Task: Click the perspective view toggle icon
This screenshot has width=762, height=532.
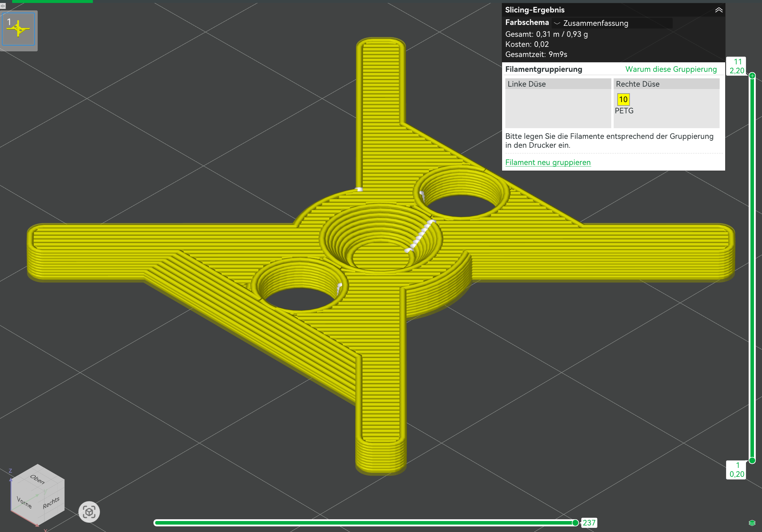Action: 89,512
